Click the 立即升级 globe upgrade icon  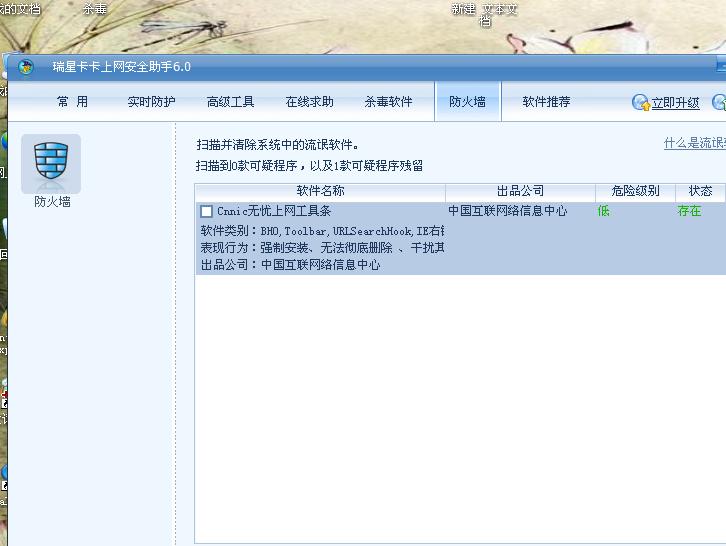[x=641, y=102]
